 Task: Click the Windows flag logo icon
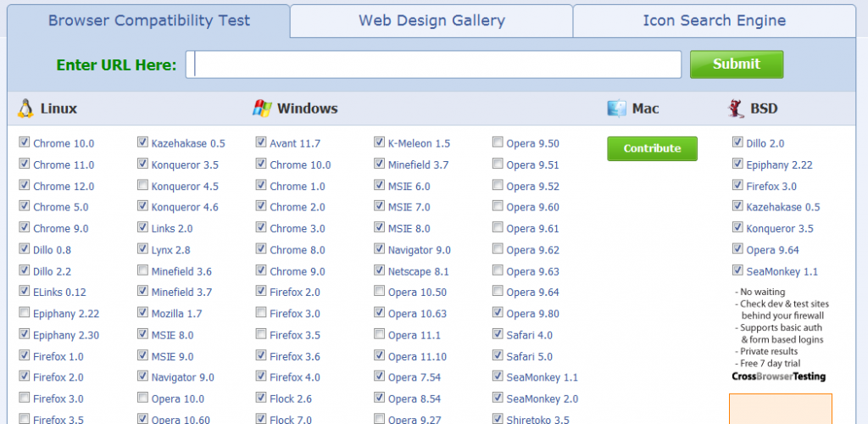pyautogui.click(x=263, y=108)
